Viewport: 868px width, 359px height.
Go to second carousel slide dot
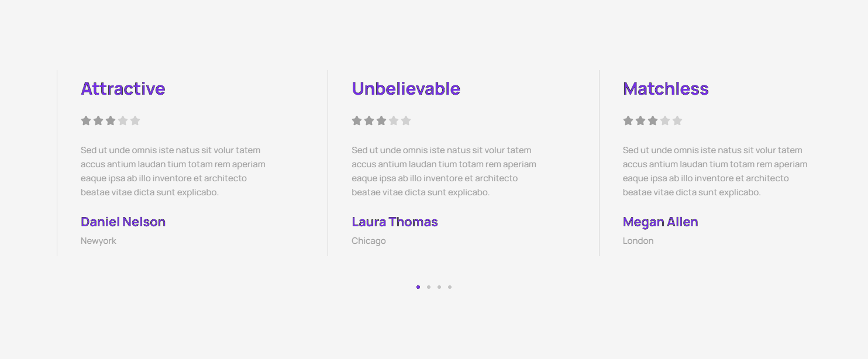(x=429, y=287)
